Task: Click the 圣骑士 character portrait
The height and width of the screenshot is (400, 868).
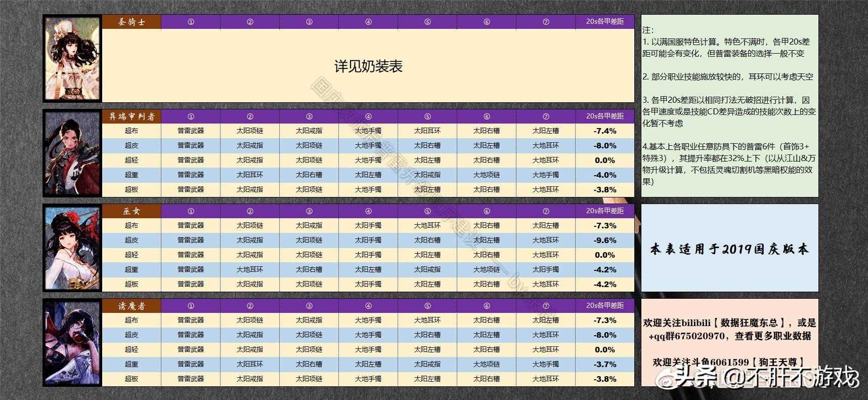Action: 72,59
